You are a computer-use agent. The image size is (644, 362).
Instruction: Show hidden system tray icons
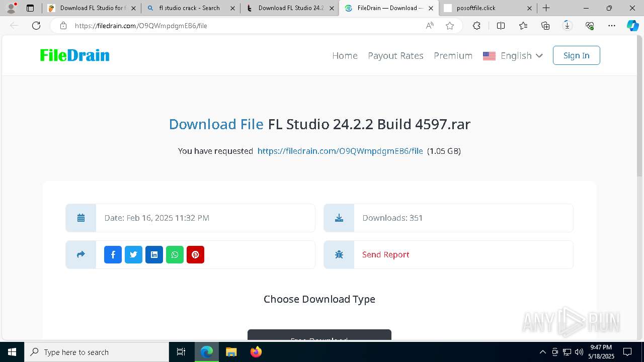click(x=542, y=352)
